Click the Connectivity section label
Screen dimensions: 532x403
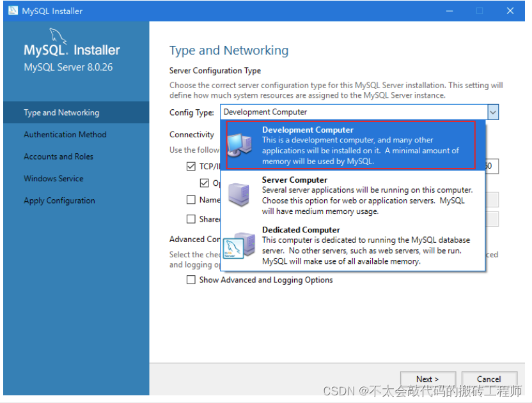pyautogui.click(x=192, y=135)
